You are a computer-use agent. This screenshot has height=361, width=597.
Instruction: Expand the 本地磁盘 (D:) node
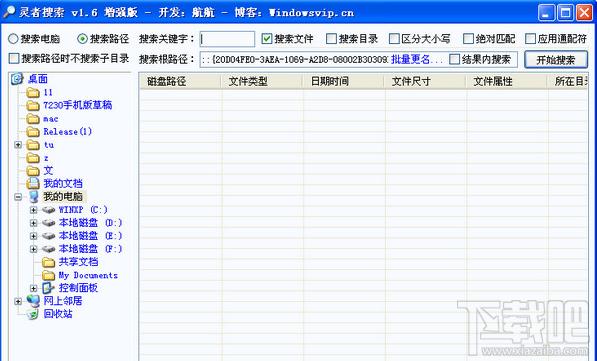(x=34, y=223)
